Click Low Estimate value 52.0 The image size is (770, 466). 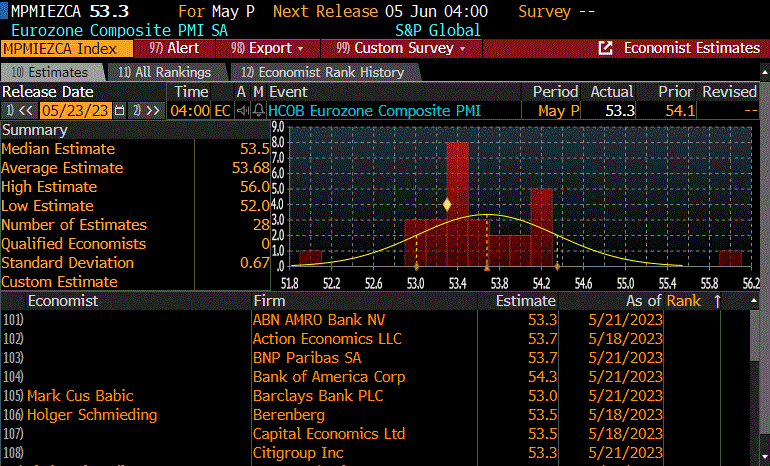click(254, 206)
